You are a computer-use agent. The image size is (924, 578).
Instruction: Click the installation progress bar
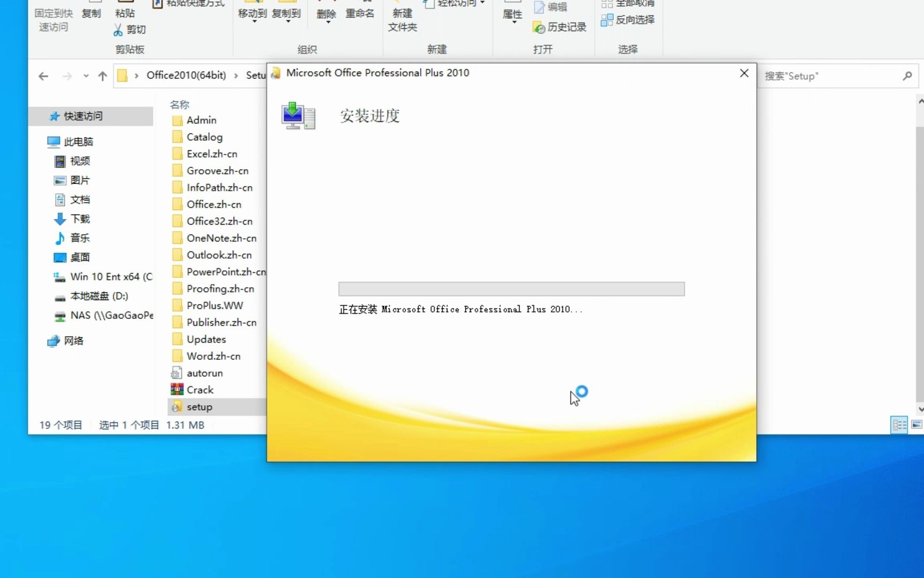click(x=511, y=289)
